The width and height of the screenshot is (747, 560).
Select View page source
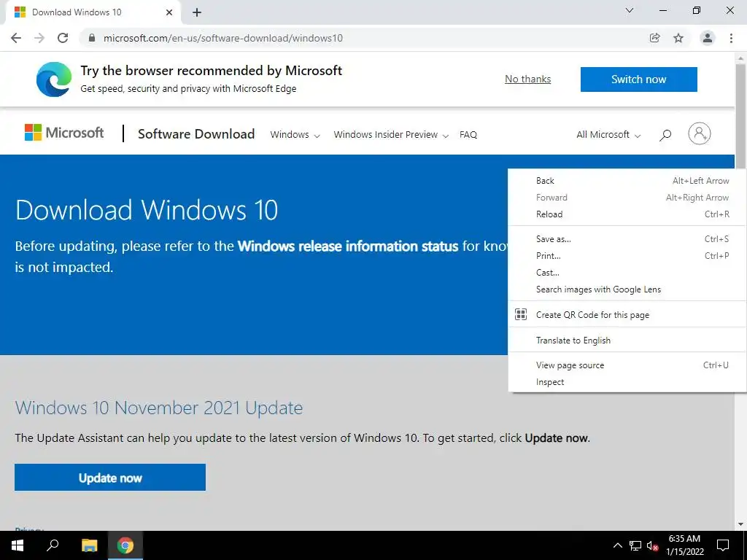point(627,365)
